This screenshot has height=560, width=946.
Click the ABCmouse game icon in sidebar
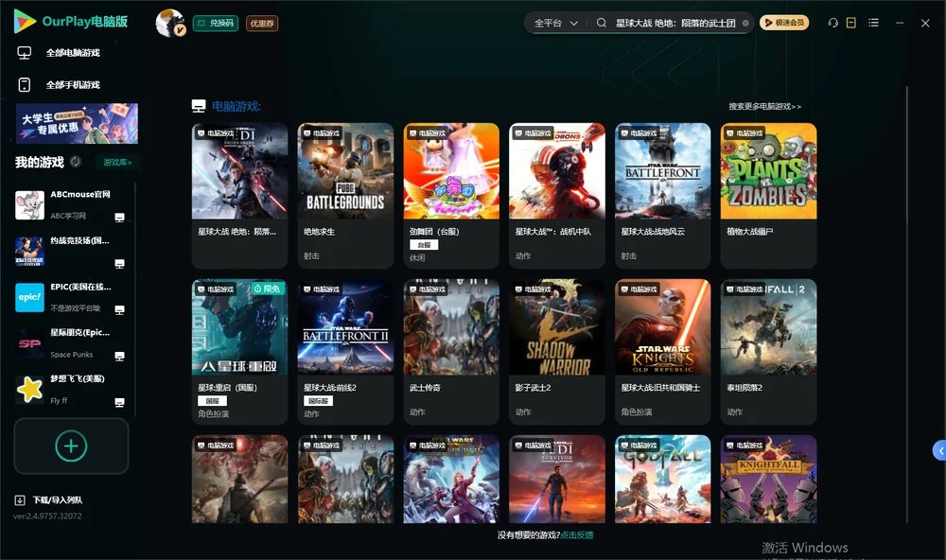(x=29, y=205)
